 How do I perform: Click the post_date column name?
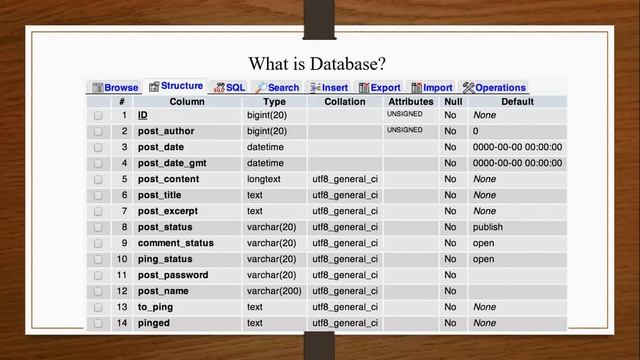click(x=161, y=147)
